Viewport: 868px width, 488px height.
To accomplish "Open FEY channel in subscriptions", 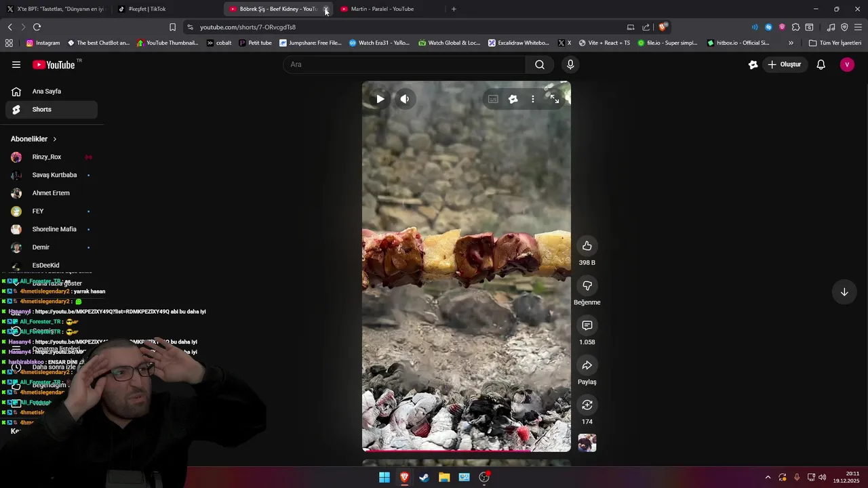I will point(52,211).
